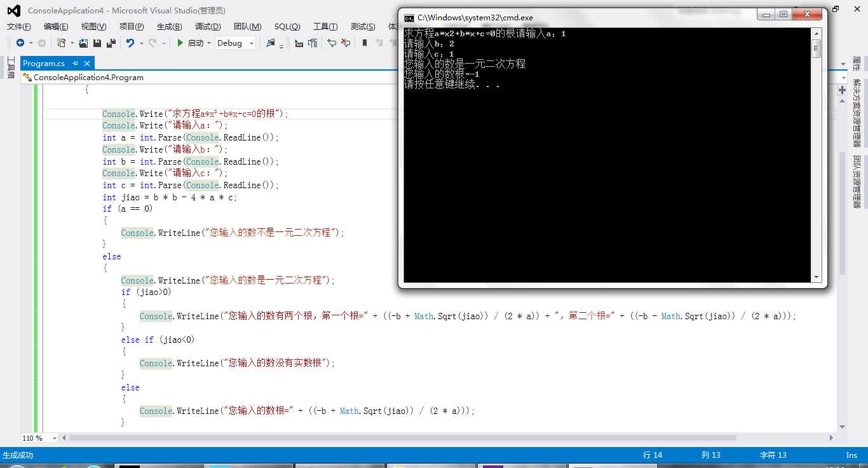Open the New Project icon's dropdown arrow
Image resolution: width=868 pixels, height=468 pixels.
72,43
